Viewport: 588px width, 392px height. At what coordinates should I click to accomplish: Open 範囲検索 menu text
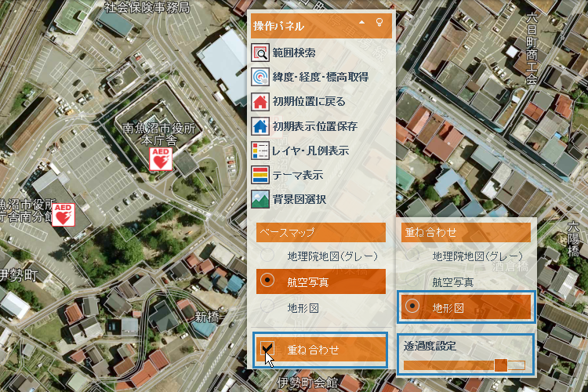294,53
